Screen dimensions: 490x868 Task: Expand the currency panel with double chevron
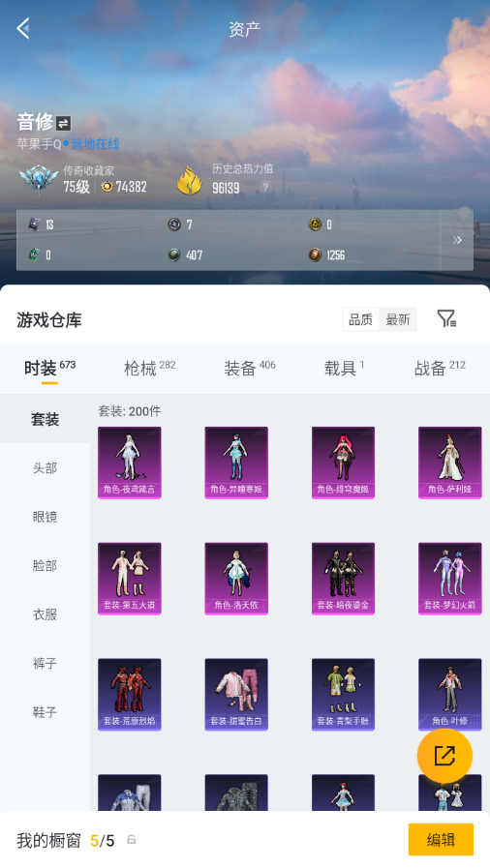coord(457,240)
